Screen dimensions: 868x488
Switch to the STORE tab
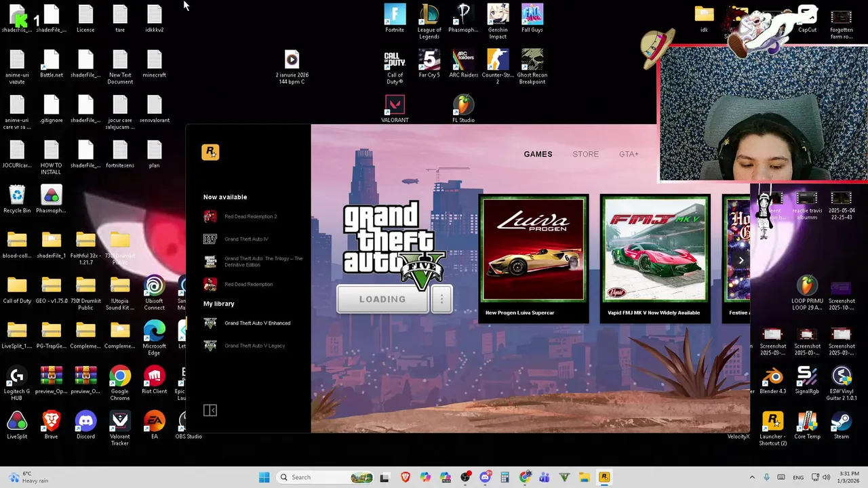(585, 154)
